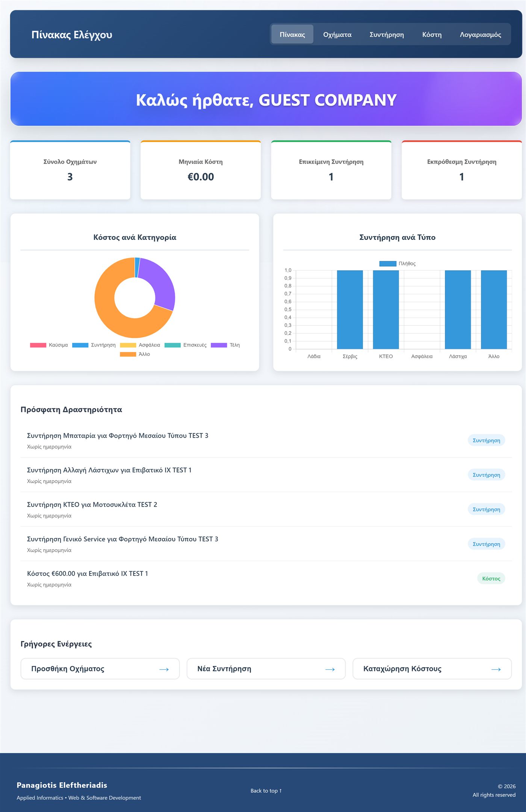Viewport: 526px width, 812px height.
Task: Click the Σέρβις bar in the chart
Action: [x=350, y=310]
